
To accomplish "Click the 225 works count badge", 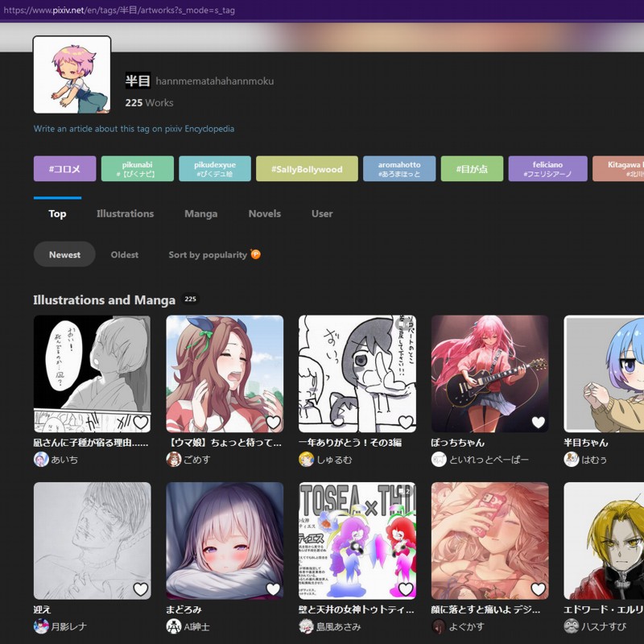I will 190,299.
